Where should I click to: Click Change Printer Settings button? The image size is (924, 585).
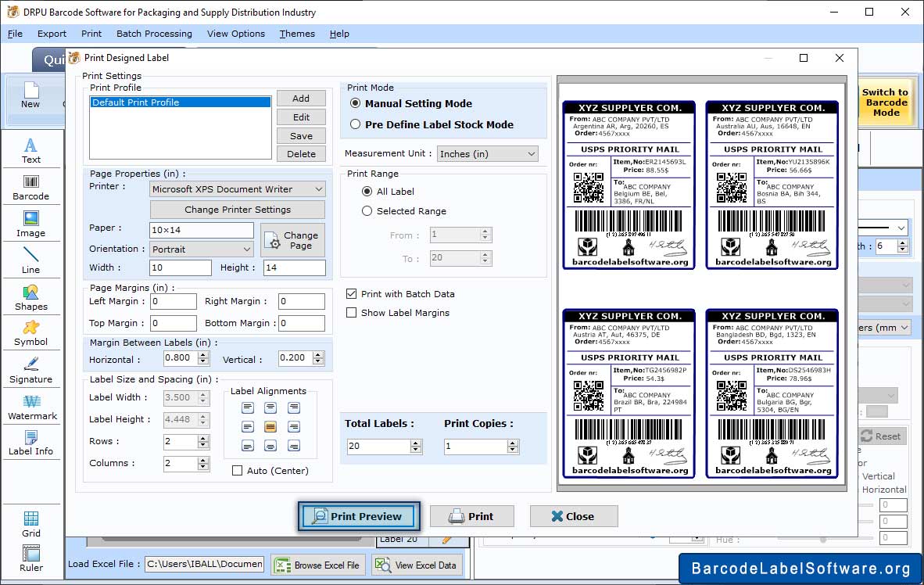[238, 210]
